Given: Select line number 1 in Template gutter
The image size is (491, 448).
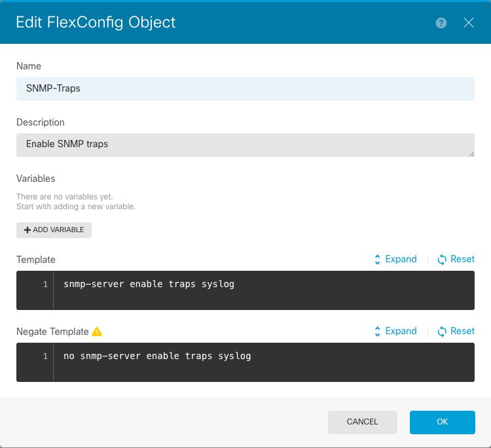Looking at the screenshot, I should point(45,284).
